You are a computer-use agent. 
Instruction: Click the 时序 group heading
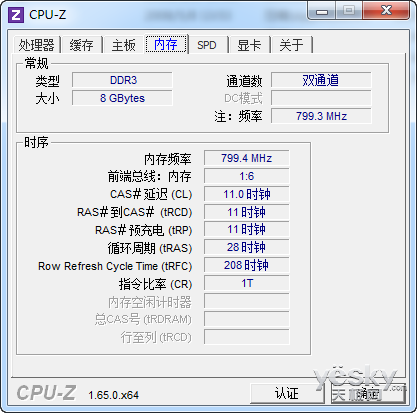(x=36, y=142)
